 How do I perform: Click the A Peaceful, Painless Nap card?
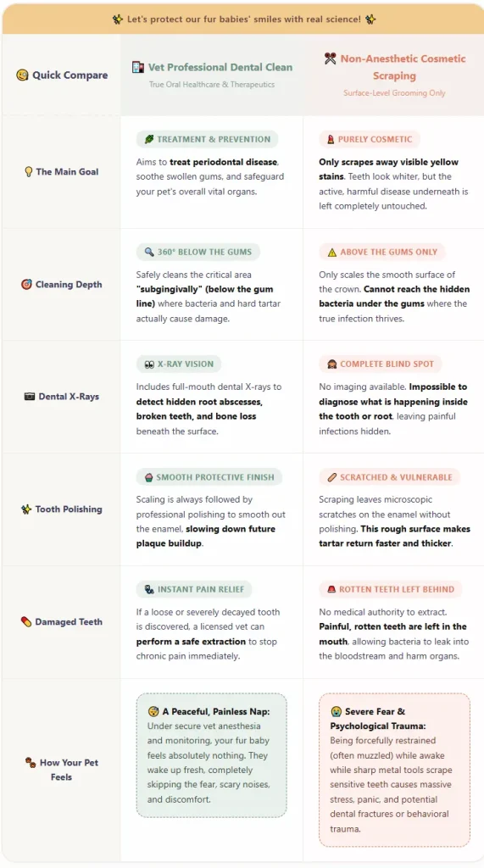(212, 755)
